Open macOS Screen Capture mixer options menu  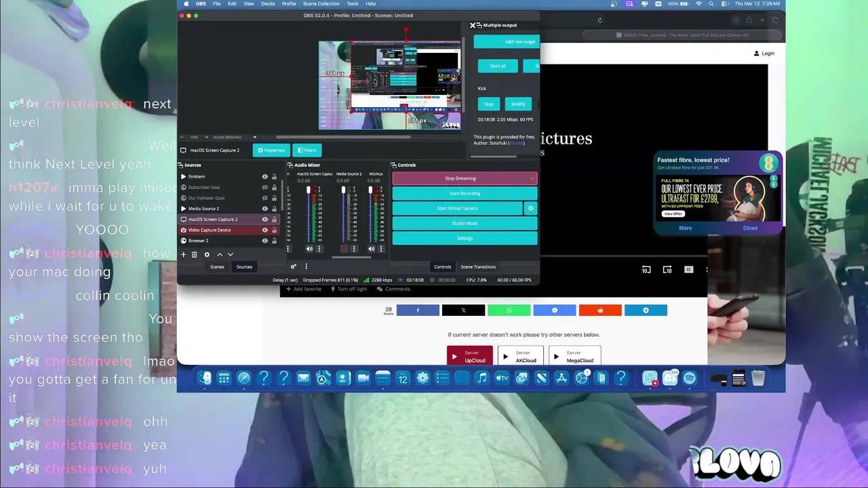[x=319, y=249]
